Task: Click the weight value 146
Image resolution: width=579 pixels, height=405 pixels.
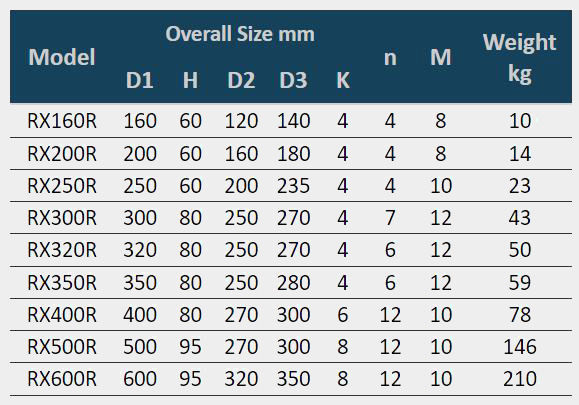Action: [520, 347]
